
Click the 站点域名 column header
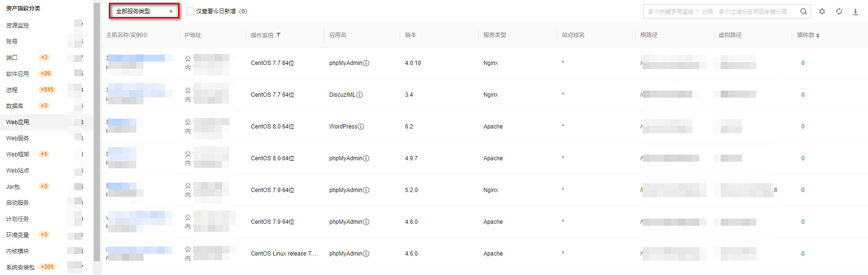573,35
